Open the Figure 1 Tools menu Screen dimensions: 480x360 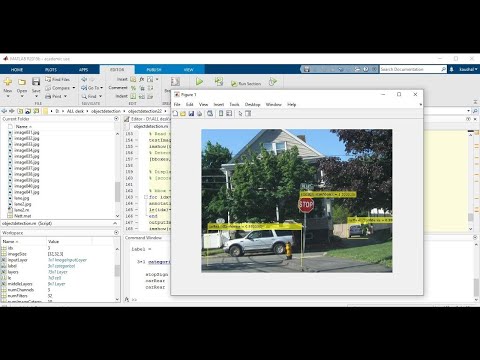[234, 105]
